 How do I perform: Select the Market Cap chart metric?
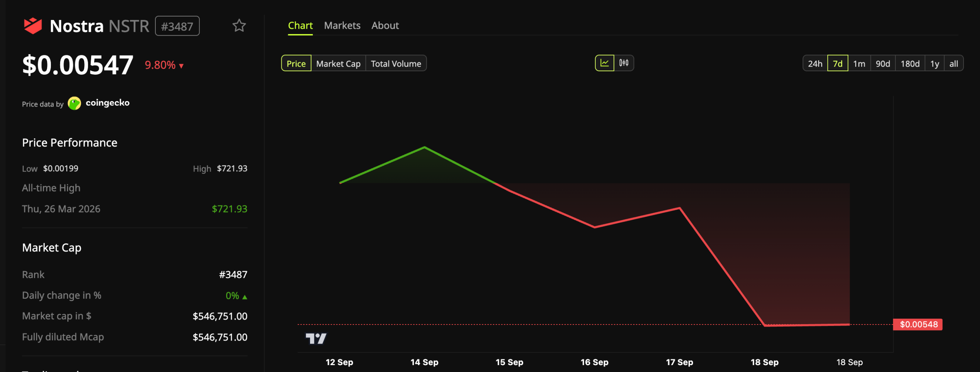pyautogui.click(x=338, y=63)
